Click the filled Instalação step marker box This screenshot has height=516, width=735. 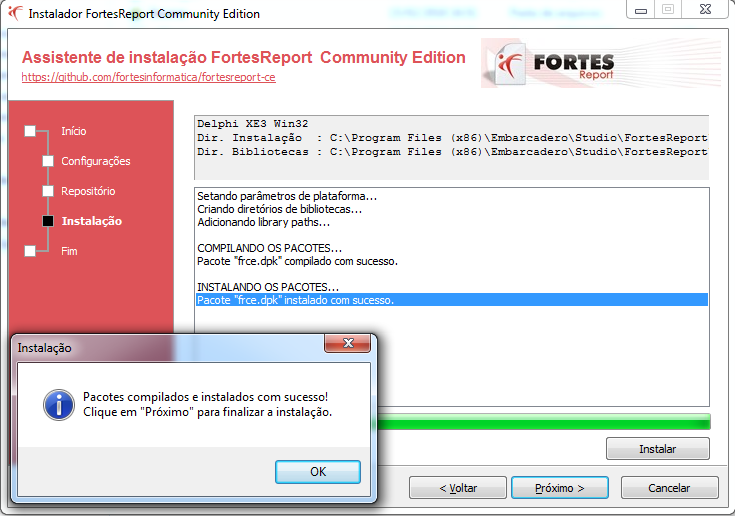click(x=48, y=221)
